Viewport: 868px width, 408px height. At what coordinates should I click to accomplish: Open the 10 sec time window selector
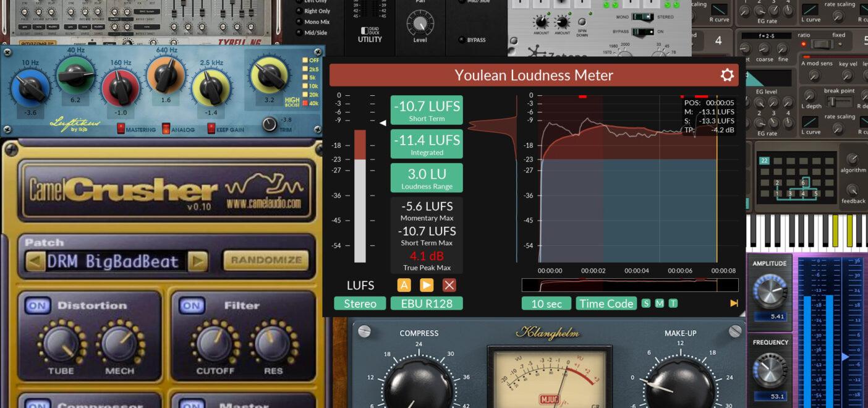click(547, 303)
